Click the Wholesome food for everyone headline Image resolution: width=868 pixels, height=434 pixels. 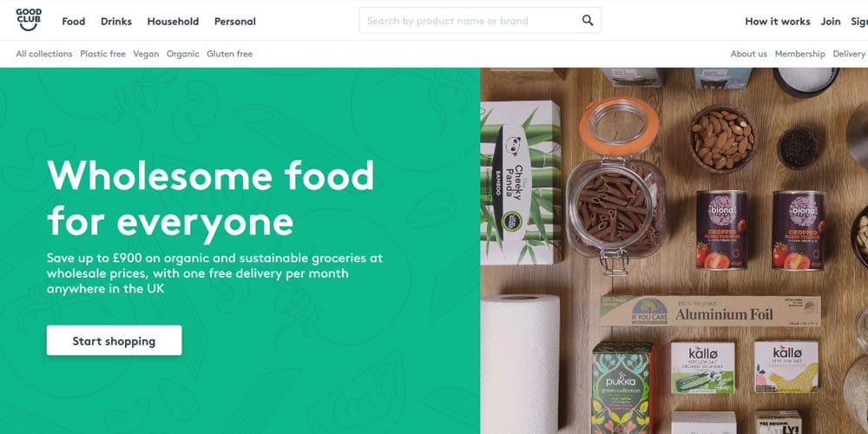210,198
